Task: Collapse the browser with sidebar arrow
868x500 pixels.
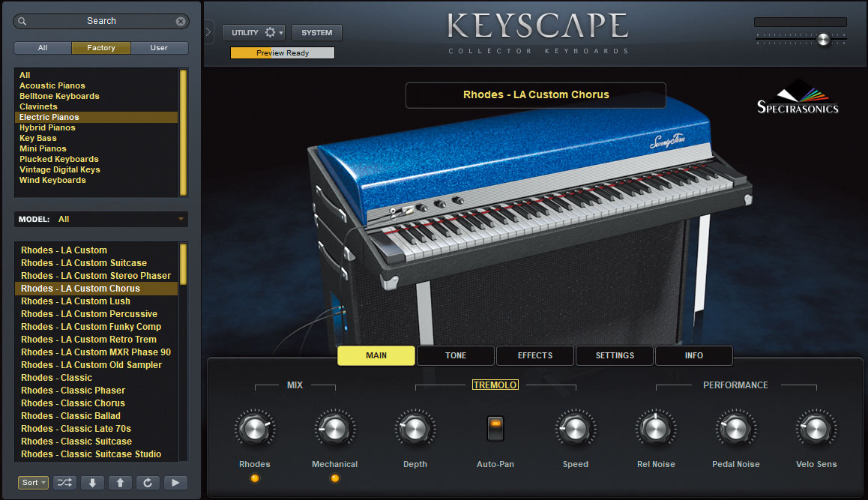Action: pyautogui.click(x=208, y=32)
